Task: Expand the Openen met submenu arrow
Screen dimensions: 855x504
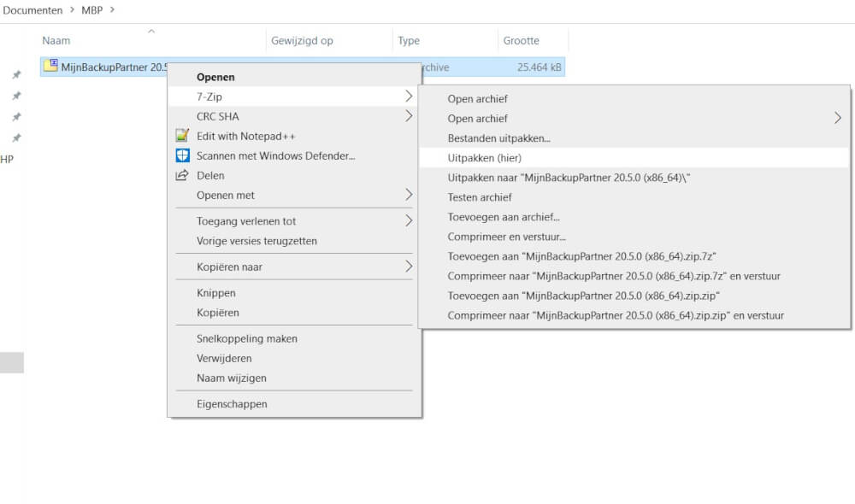Action: (409, 195)
